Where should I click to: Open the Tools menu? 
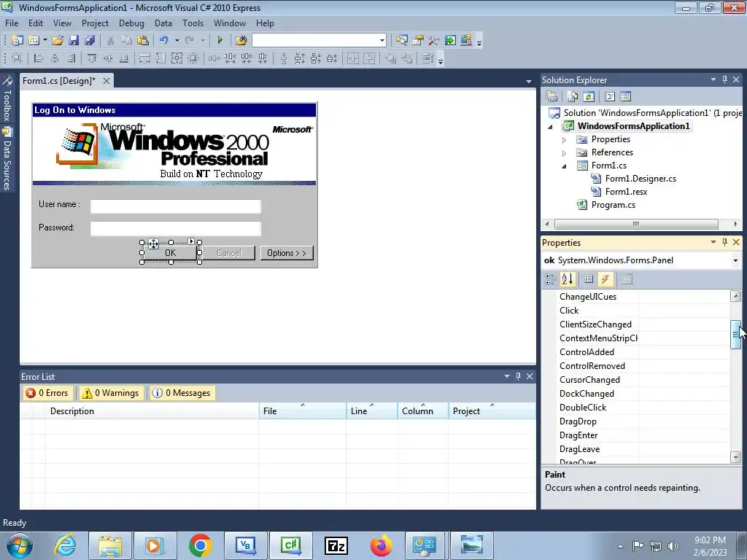coord(193,23)
